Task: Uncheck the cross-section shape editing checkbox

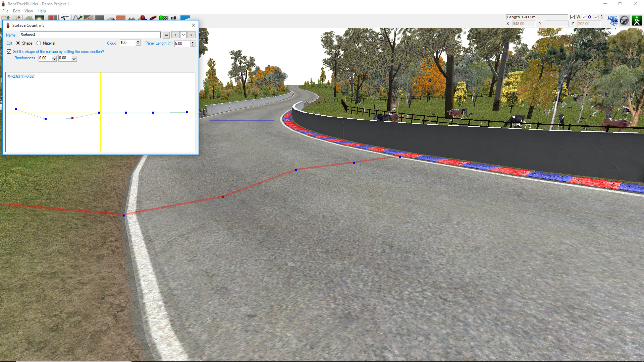Action: click(9, 51)
